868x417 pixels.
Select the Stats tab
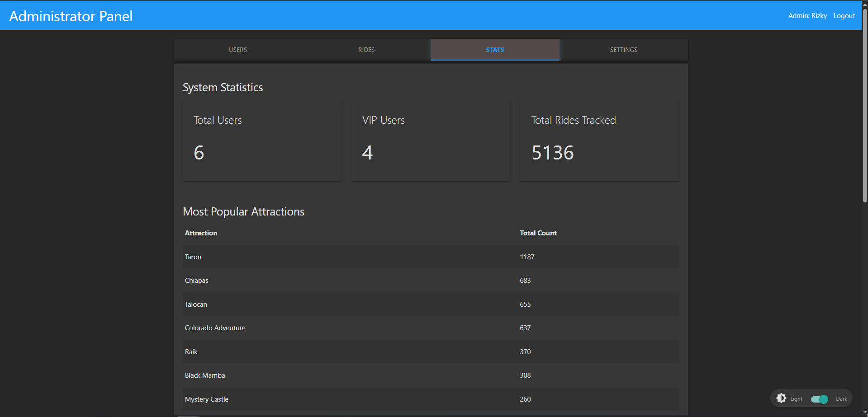(495, 50)
